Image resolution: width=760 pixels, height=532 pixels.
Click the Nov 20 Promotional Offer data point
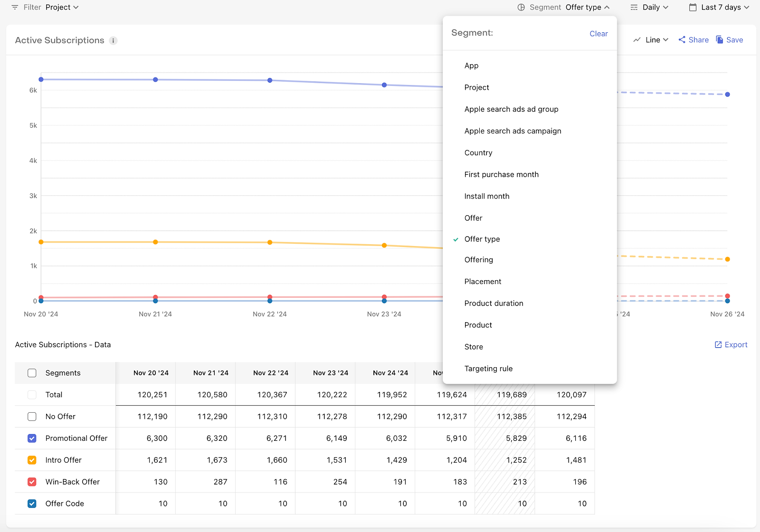point(41,79)
